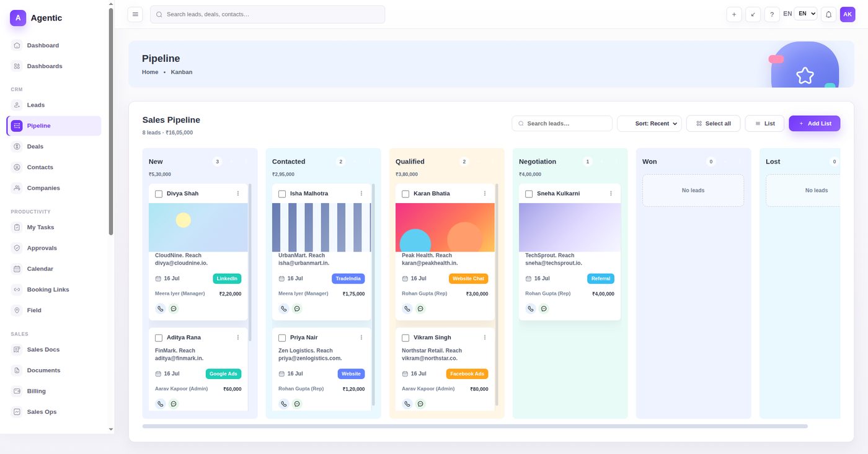This screenshot has height=454, width=868.
Task: Click the global search leads, deals, contacts box
Action: point(267,14)
